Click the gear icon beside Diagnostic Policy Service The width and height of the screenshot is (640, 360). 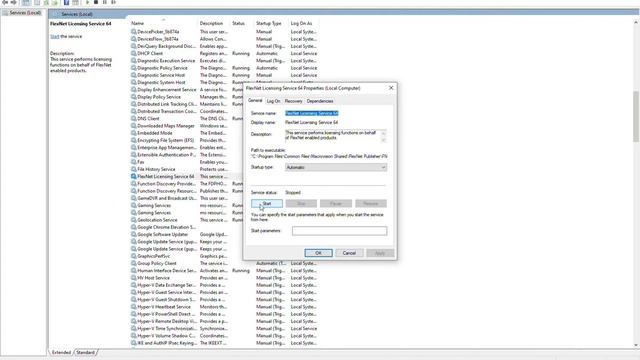(133, 68)
